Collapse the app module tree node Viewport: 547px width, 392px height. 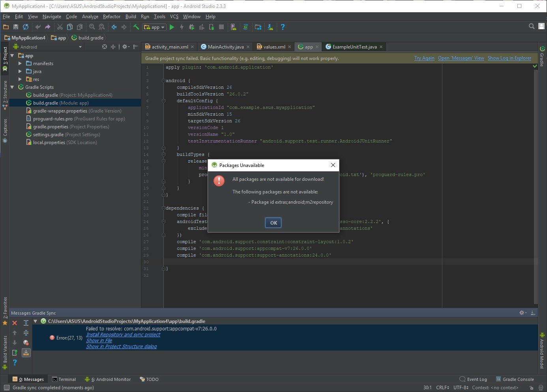pyautogui.click(x=12, y=56)
